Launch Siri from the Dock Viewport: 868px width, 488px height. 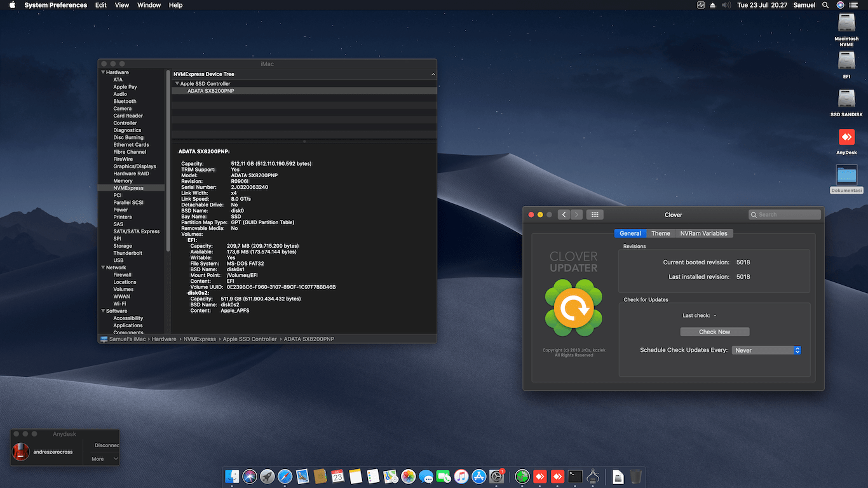click(250, 476)
